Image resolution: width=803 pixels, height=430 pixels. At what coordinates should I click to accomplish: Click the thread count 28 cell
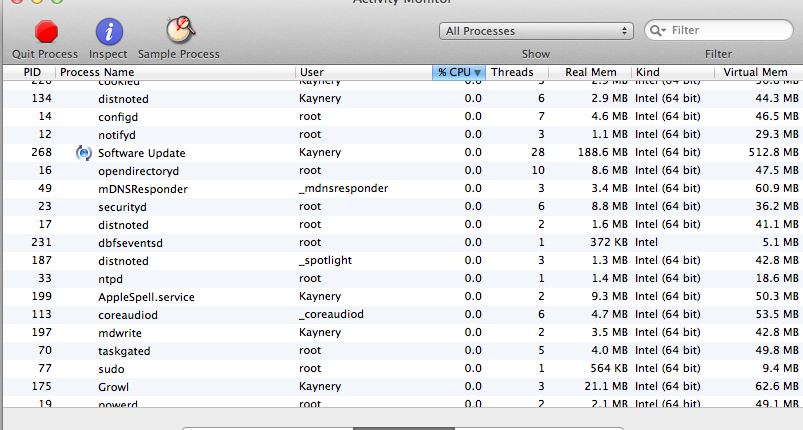coord(538,153)
